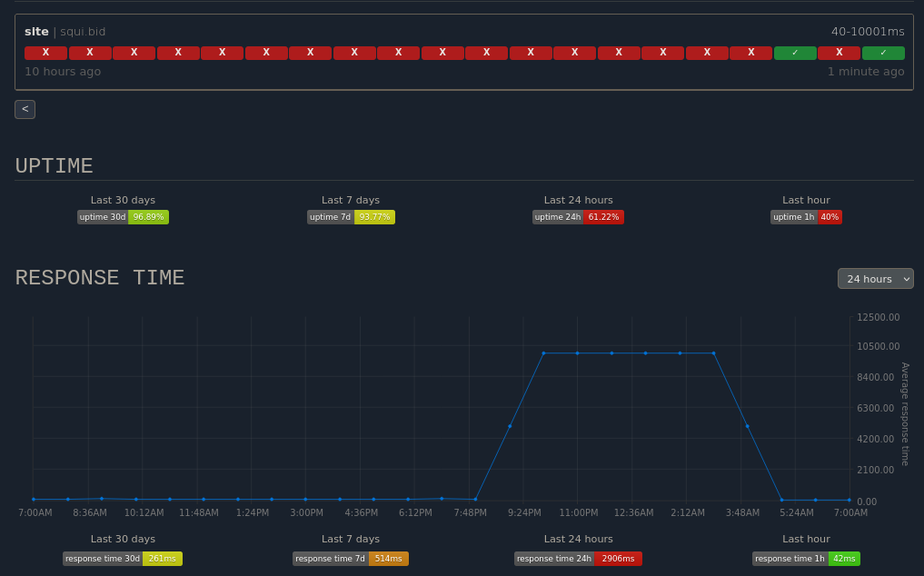Click the response time 30d 261ms badge
924x576 pixels.
pyautogui.click(x=123, y=559)
